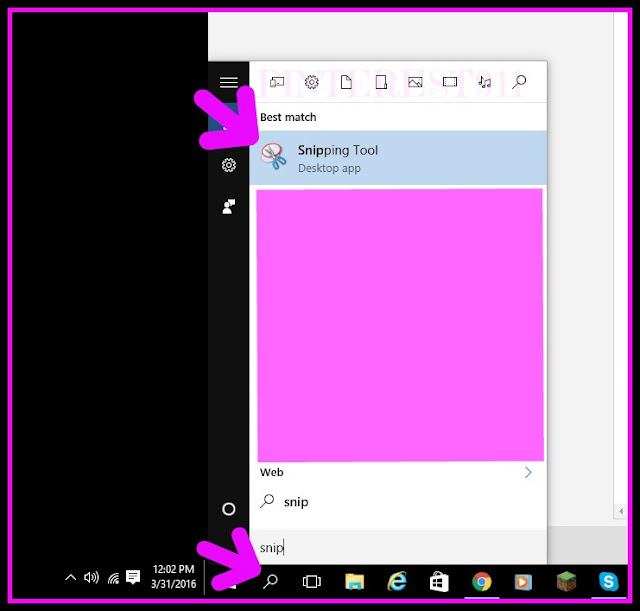Click the taskbar search magnifier icon
640x611 pixels.
[x=270, y=581]
